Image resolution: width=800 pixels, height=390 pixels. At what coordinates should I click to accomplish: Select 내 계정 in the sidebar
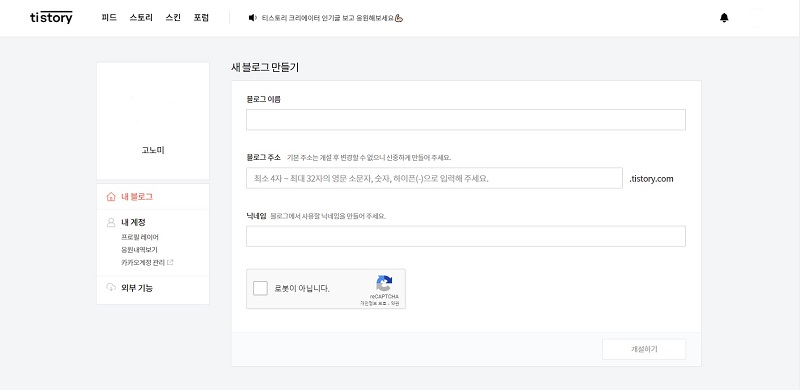pyautogui.click(x=134, y=223)
